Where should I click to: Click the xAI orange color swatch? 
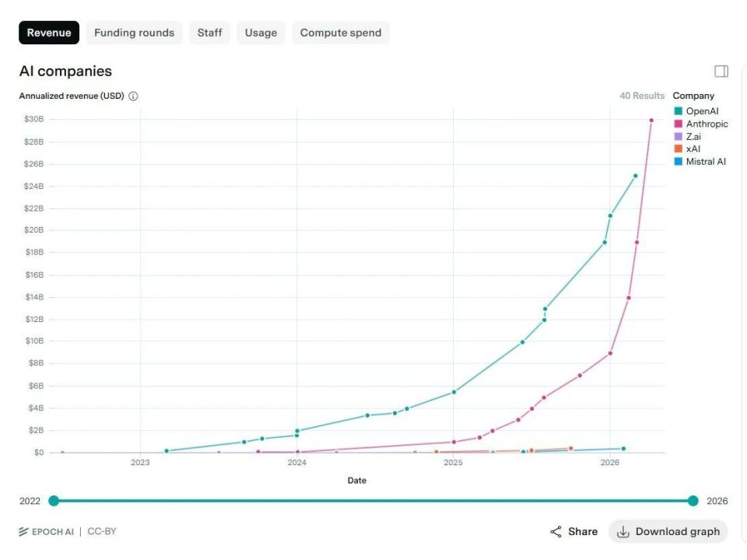[678, 149]
